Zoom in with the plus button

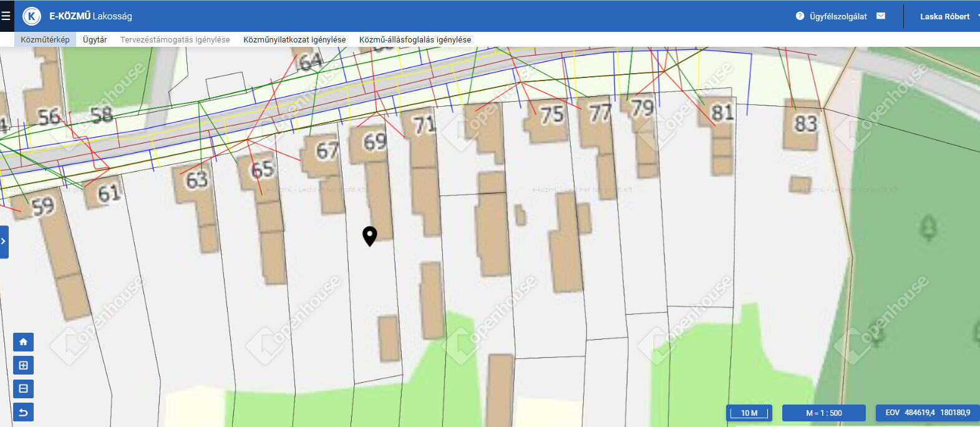coord(23,365)
